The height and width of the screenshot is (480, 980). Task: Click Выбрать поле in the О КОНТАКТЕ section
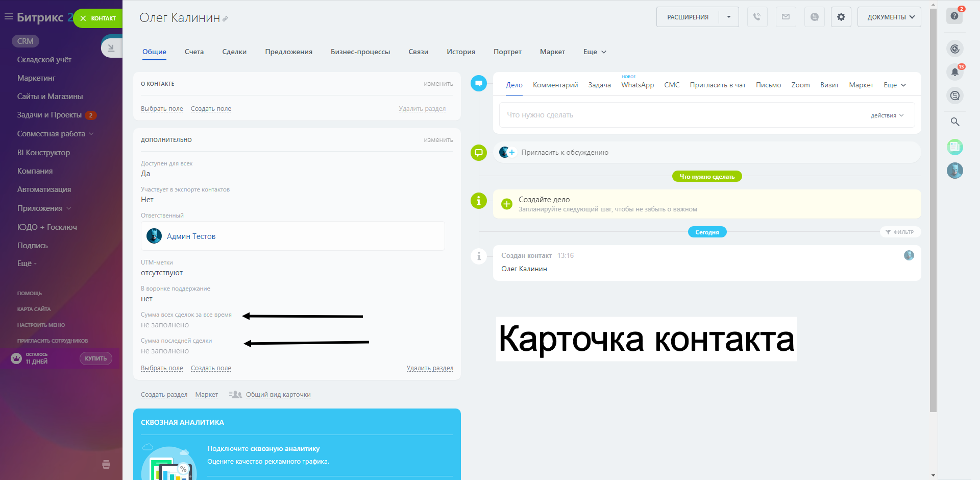[162, 109]
